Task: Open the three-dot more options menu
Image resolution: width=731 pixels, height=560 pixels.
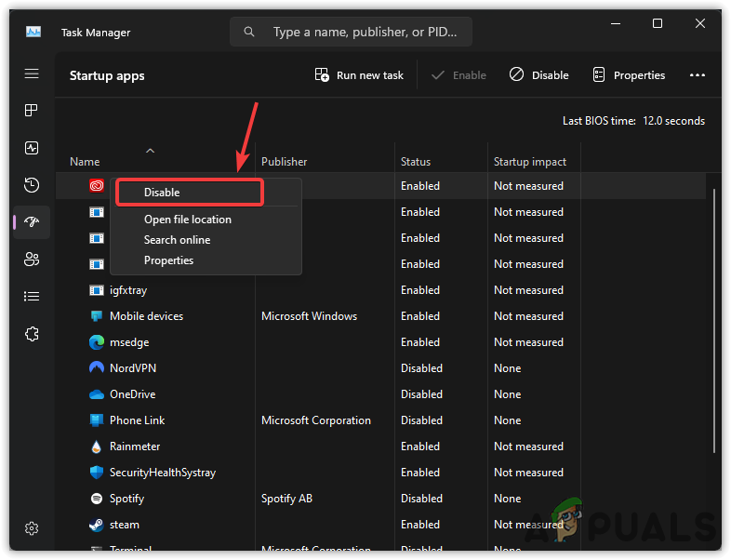Action: point(698,75)
